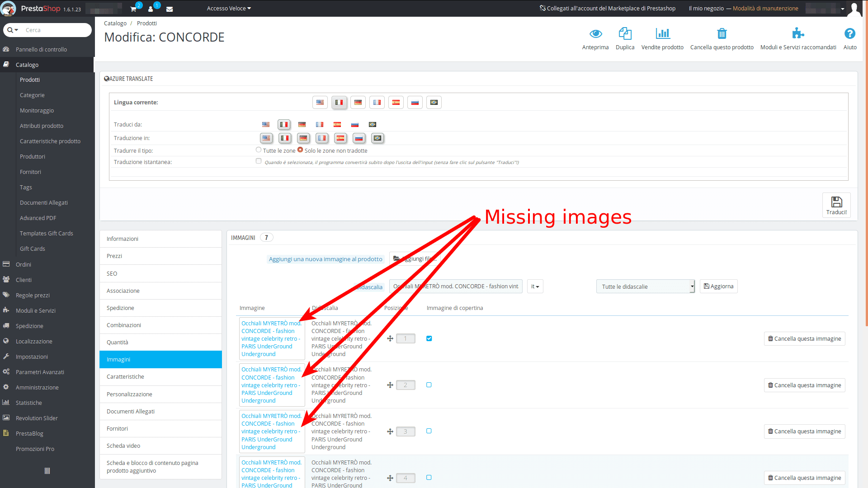Open the Anteprima product preview
This screenshot has height=488, width=868.
click(595, 38)
